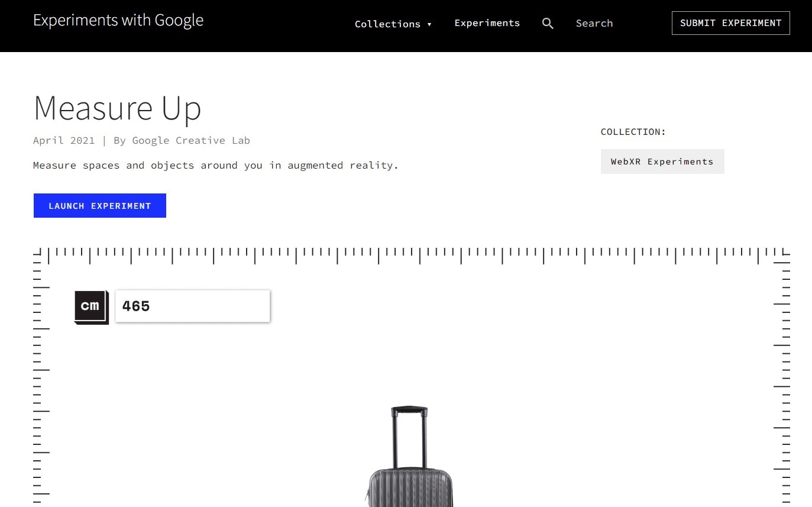
Task: Click the magnifying glass search icon
Action: point(548,24)
